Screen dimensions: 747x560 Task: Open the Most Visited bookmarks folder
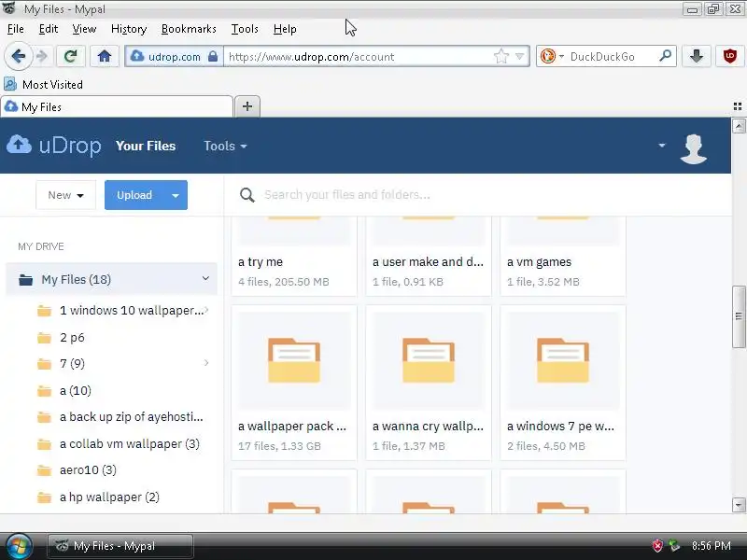44,84
